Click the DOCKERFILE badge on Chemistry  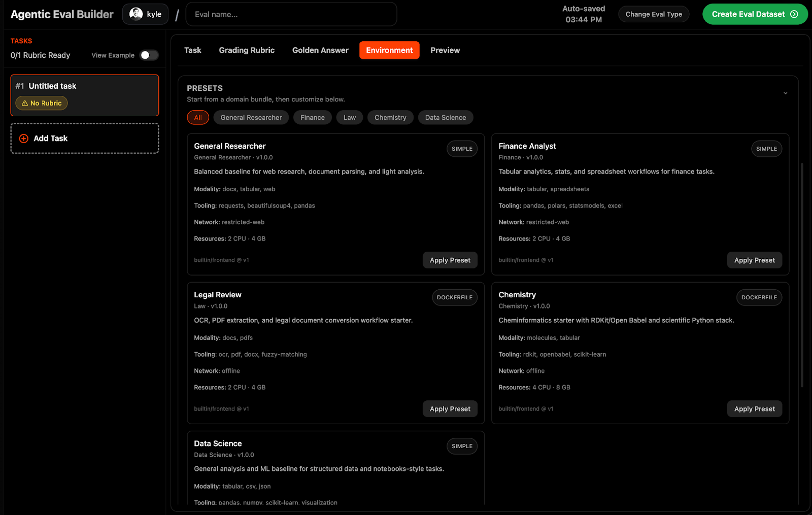pos(759,297)
